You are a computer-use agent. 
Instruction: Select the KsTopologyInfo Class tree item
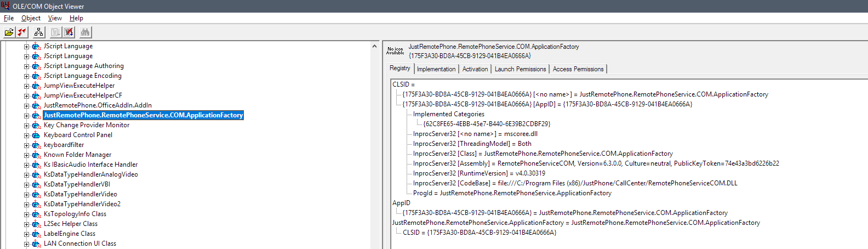[x=75, y=214]
